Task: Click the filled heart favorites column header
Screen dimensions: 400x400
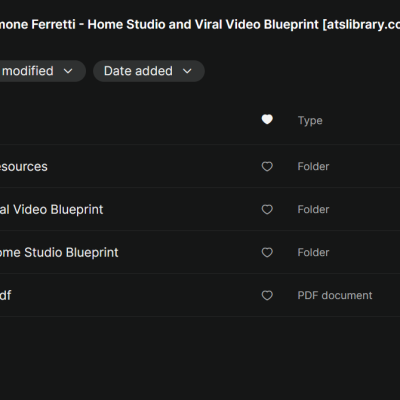Action: 267,119
